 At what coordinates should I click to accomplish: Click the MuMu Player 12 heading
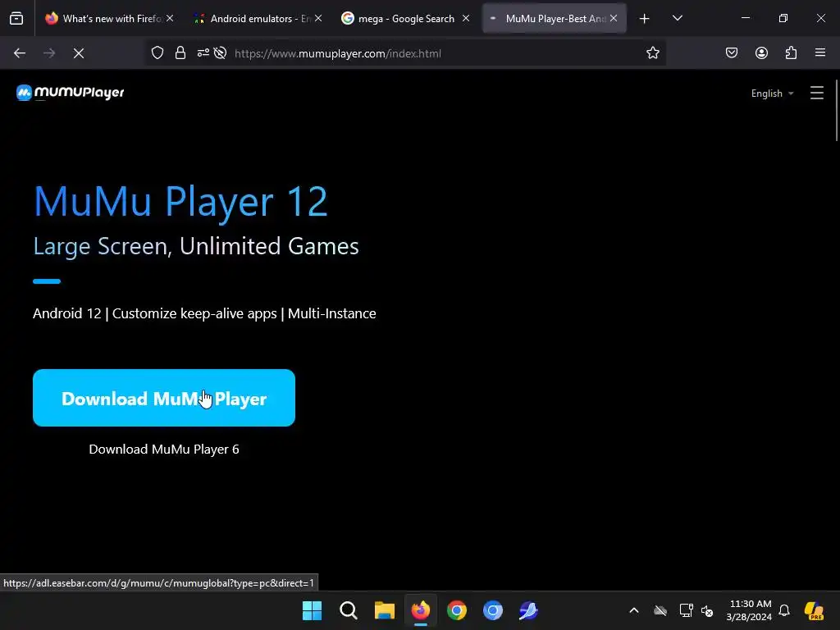click(x=180, y=202)
